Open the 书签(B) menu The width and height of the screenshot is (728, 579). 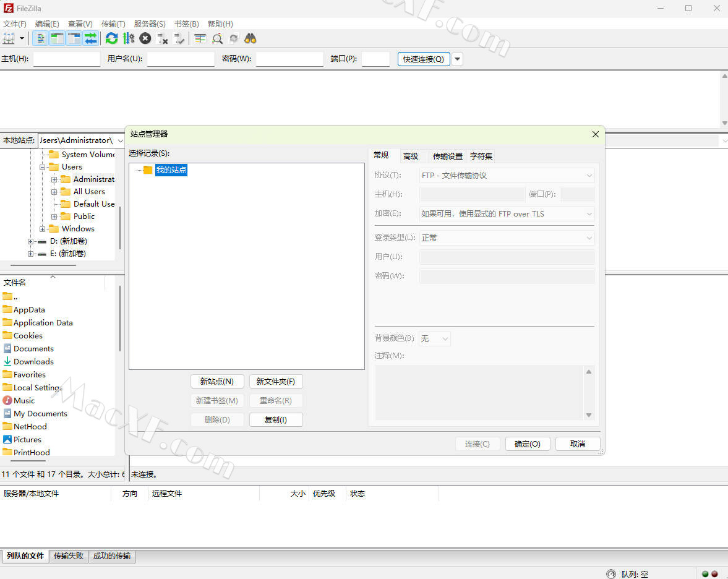click(x=187, y=24)
